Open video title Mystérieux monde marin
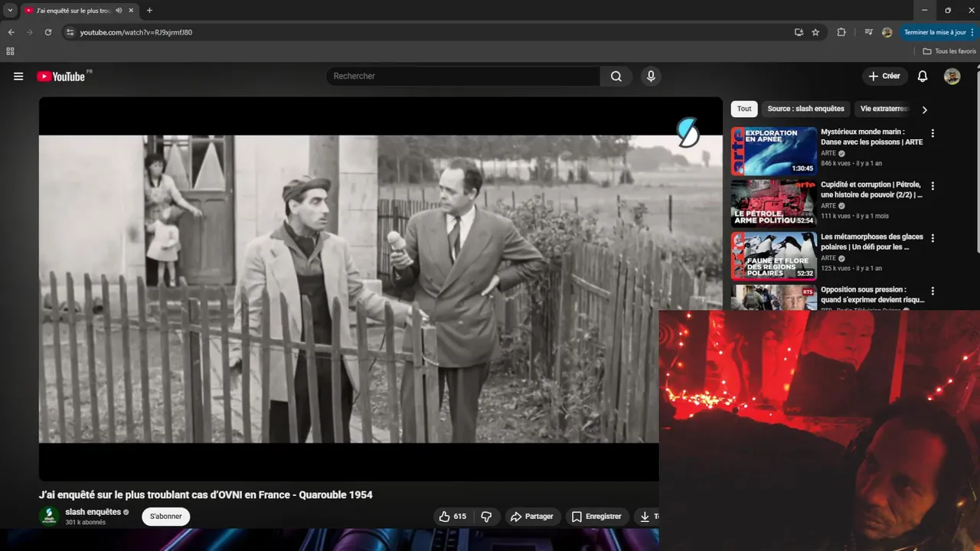This screenshot has height=551, width=980. (x=871, y=137)
